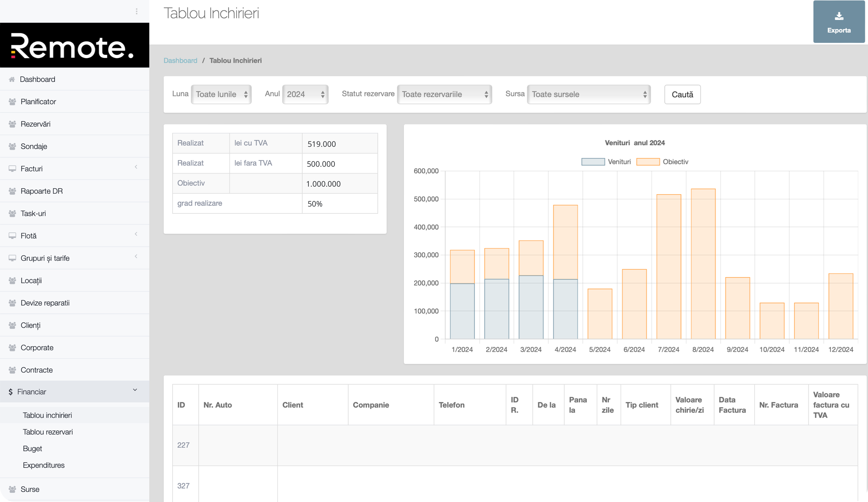Viewport: 868px width, 502px height.
Task: Click the Planificator people icon
Action: 12,102
